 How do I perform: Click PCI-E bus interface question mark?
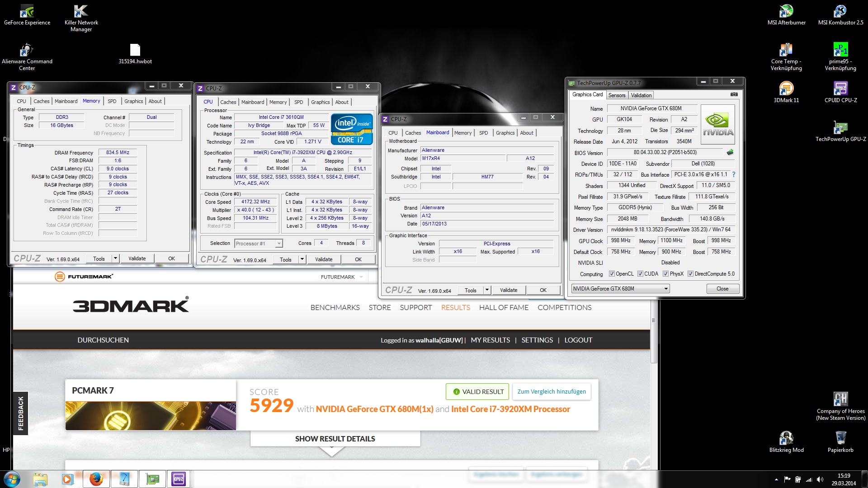(x=733, y=174)
